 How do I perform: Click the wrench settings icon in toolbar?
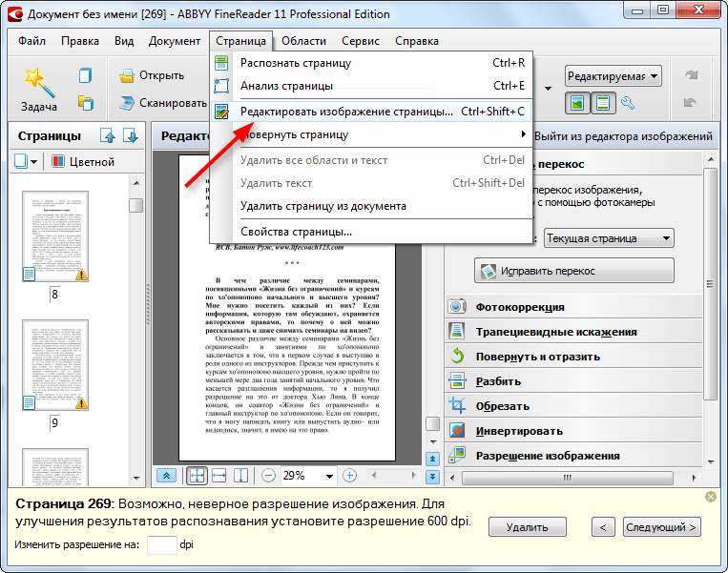(628, 103)
